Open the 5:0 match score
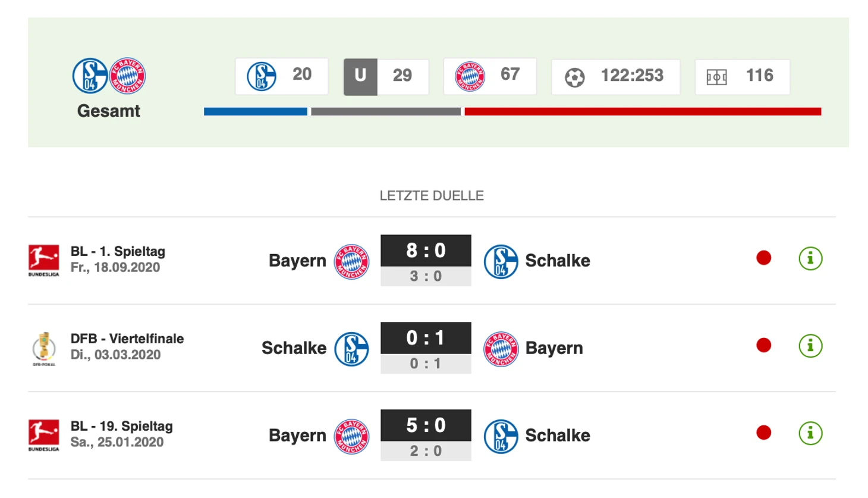Viewport: 868px width, 498px height. [x=426, y=425]
